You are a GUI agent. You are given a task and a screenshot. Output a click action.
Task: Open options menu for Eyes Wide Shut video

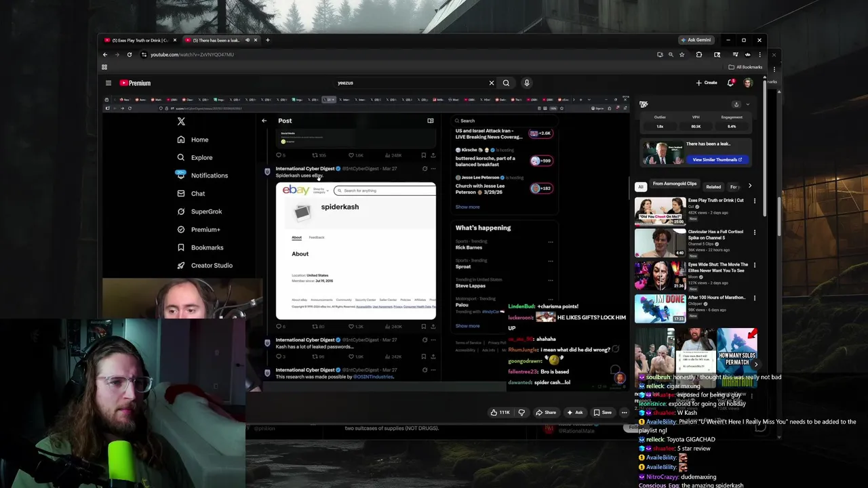(755, 265)
